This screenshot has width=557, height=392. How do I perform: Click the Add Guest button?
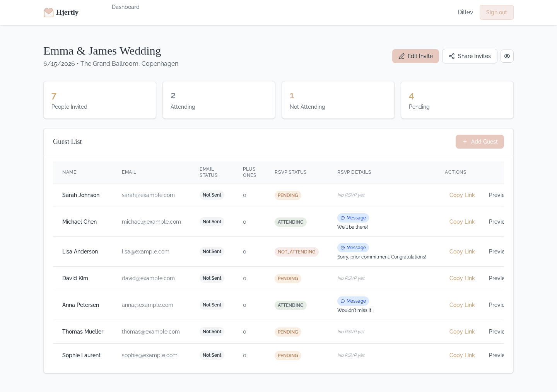click(480, 142)
